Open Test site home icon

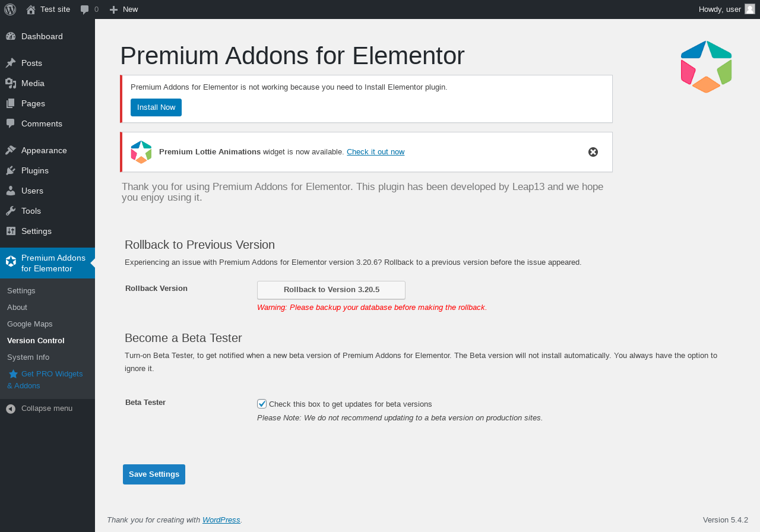(x=31, y=9)
